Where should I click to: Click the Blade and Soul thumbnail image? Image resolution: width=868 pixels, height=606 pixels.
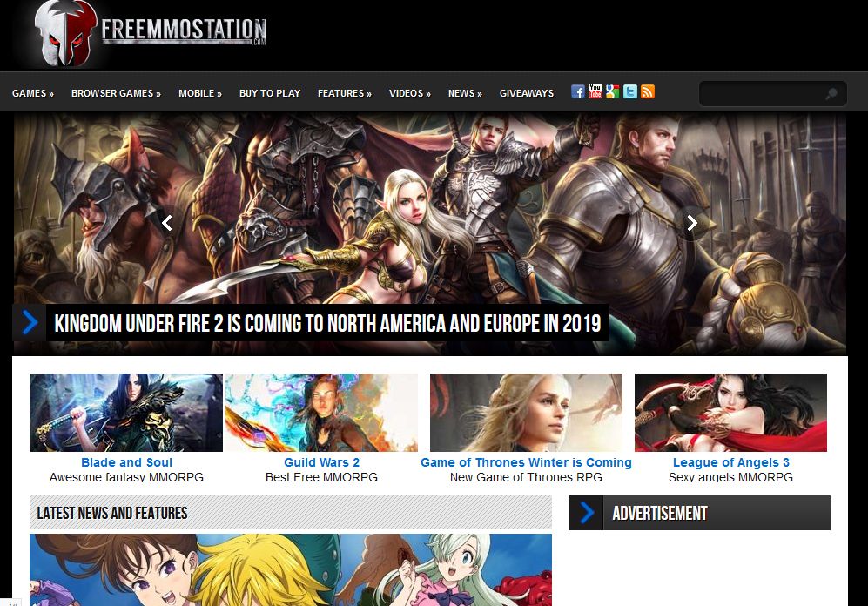coord(126,413)
